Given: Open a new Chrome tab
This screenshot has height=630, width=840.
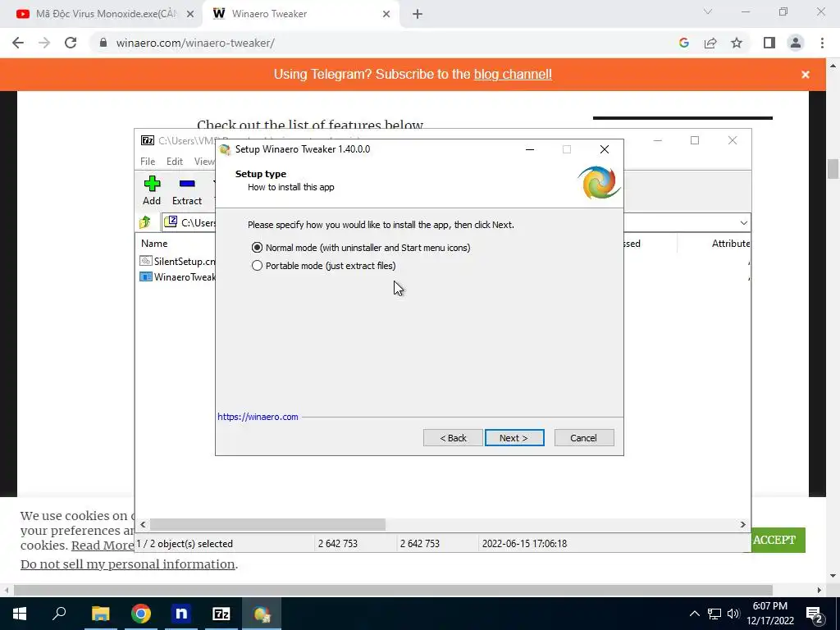Looking at the screenshot, I should (x=418, y=14).
